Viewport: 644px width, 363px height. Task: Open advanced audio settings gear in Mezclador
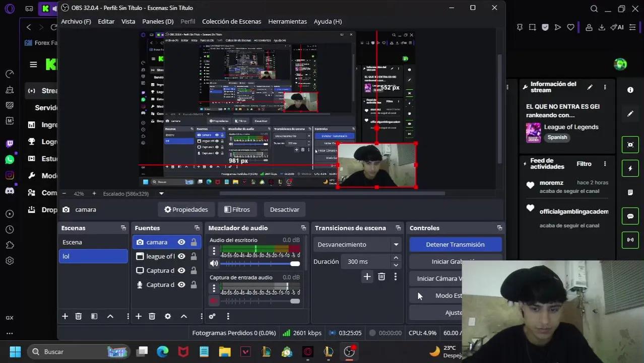pyautogui.click(x=212, y=316)
